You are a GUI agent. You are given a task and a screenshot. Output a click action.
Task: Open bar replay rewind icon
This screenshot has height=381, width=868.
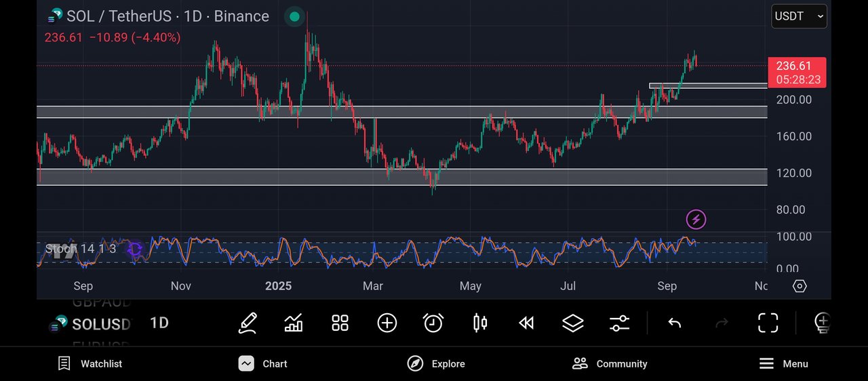[526, 323]
